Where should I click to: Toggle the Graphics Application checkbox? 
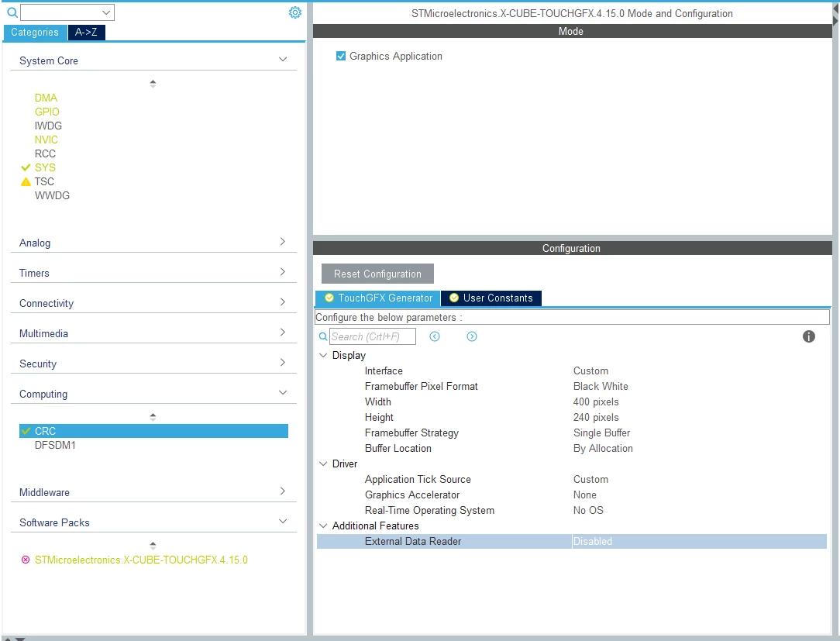(341, 56)
